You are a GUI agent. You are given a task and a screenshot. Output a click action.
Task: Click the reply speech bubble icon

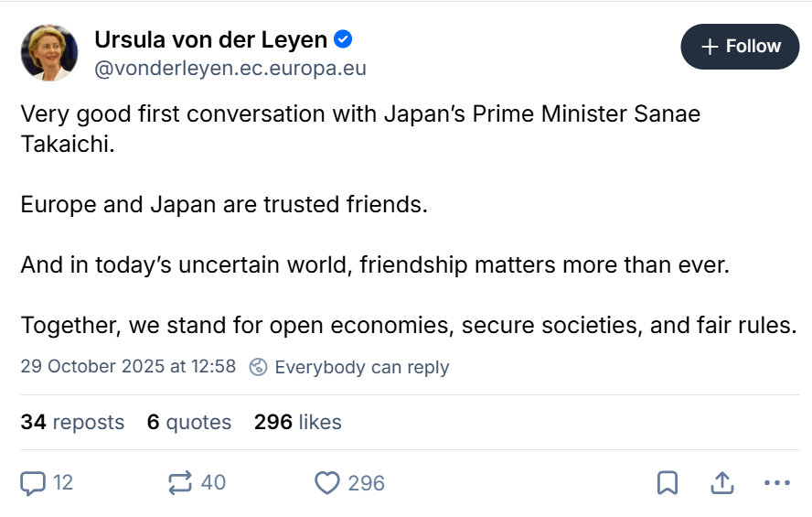click(x=33, y=482)
